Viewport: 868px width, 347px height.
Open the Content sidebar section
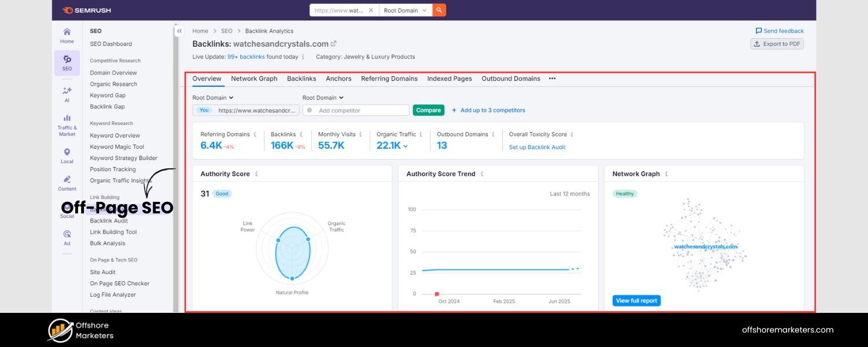[67, 183]
